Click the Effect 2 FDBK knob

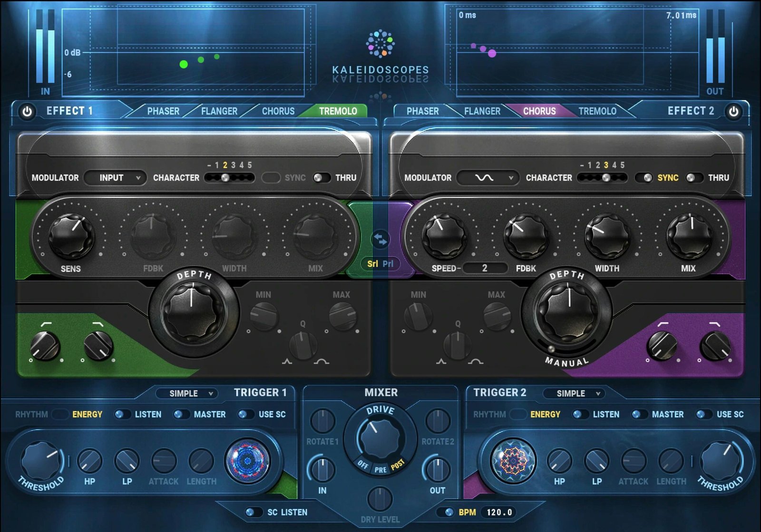[526, 235]
